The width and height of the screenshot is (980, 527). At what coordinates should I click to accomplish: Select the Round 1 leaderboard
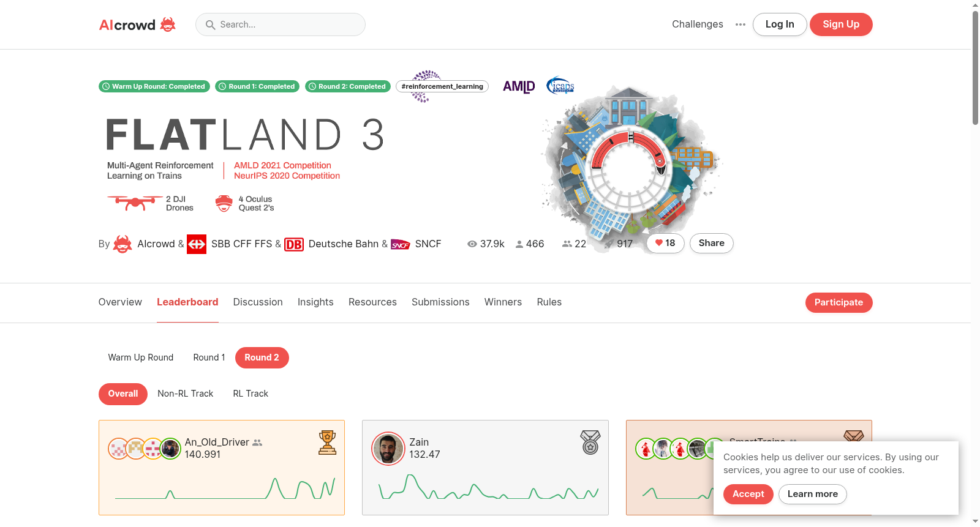pyautogui.click(x=209, y=357)
